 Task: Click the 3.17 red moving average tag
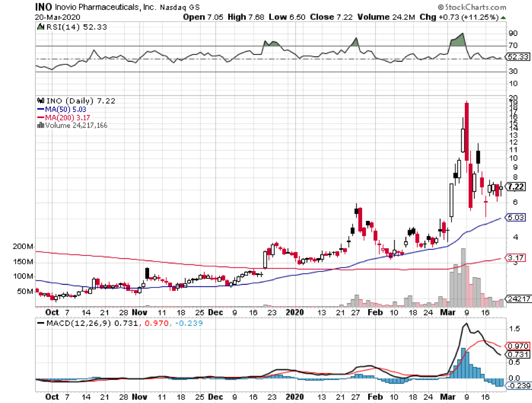[515, 257]
